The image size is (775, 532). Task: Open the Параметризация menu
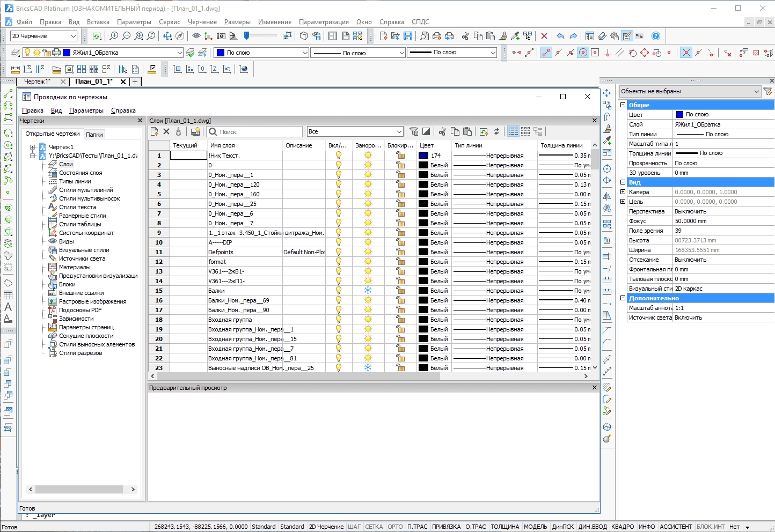(324, 22)
